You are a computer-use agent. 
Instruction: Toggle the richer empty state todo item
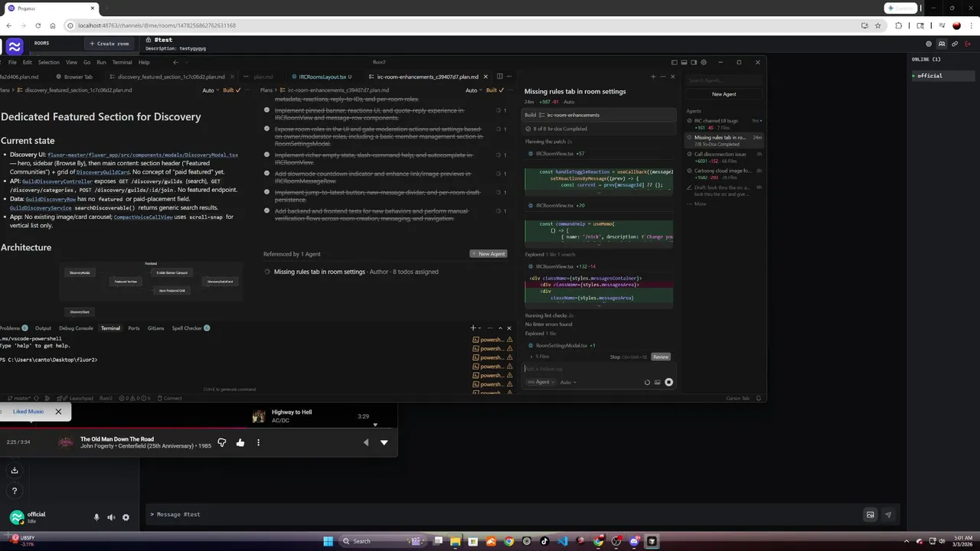[x=266, y=155]
